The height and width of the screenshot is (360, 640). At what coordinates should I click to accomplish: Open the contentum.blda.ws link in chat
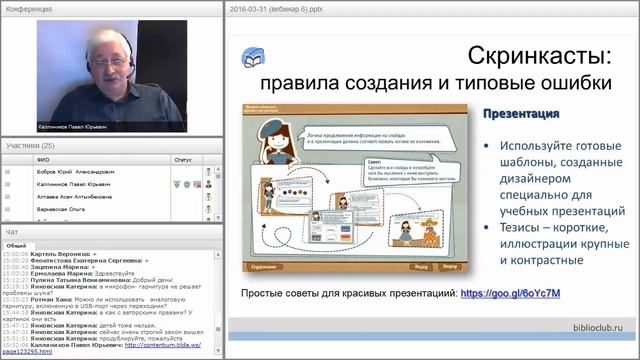[102, 348]
